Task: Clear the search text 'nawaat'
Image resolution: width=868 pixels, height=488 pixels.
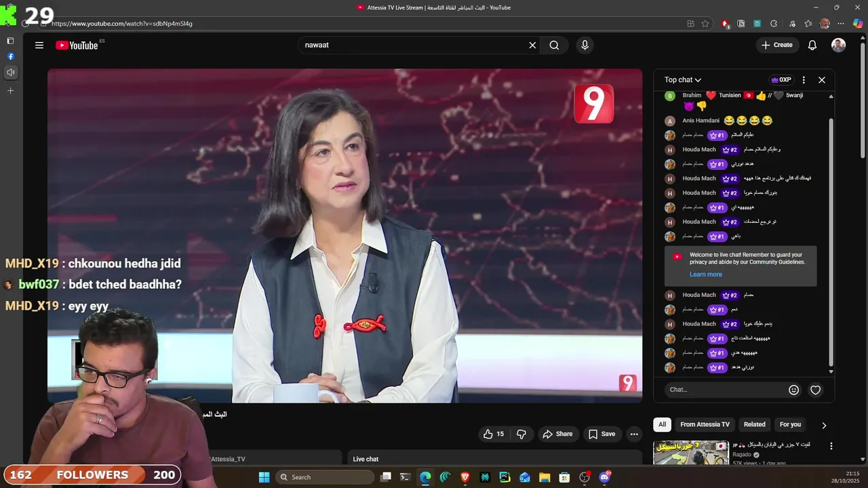Action: coord(532,45)
